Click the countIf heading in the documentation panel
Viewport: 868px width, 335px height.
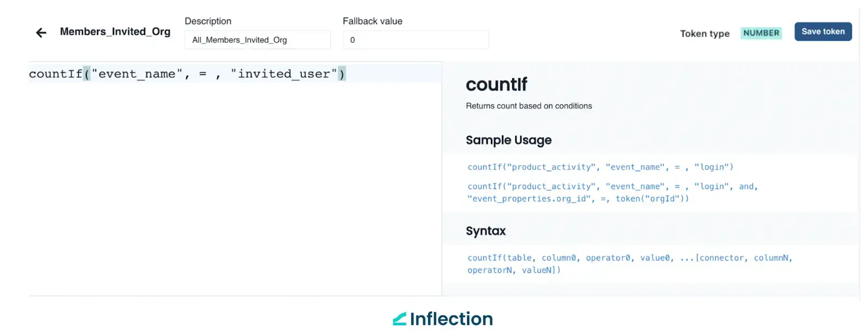point(496,85)
